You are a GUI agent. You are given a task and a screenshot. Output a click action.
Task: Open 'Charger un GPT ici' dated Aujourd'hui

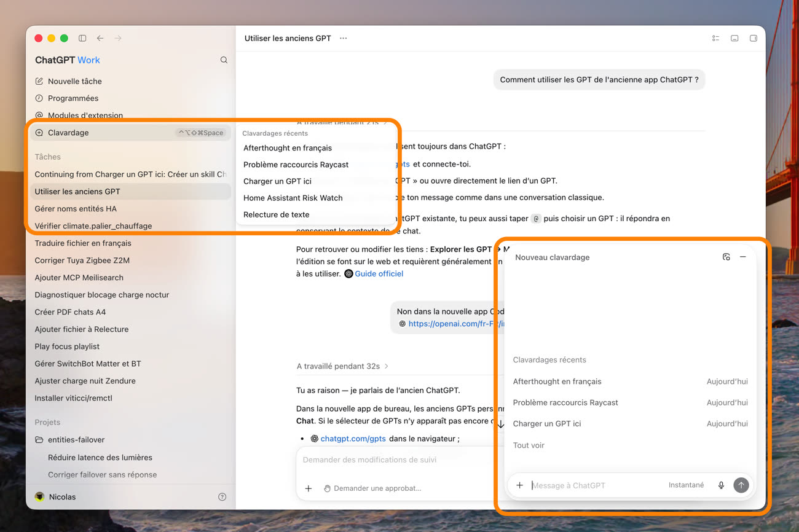630,424
